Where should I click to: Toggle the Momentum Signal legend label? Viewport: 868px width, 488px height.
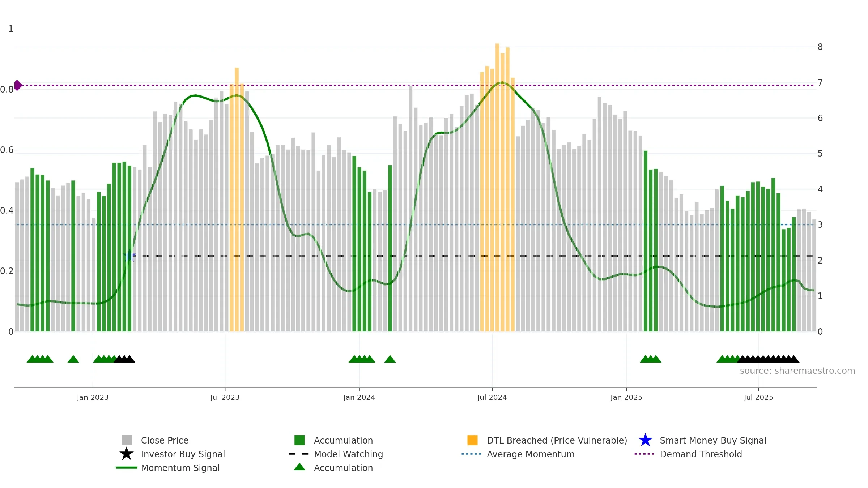click(x=180, y=468)
